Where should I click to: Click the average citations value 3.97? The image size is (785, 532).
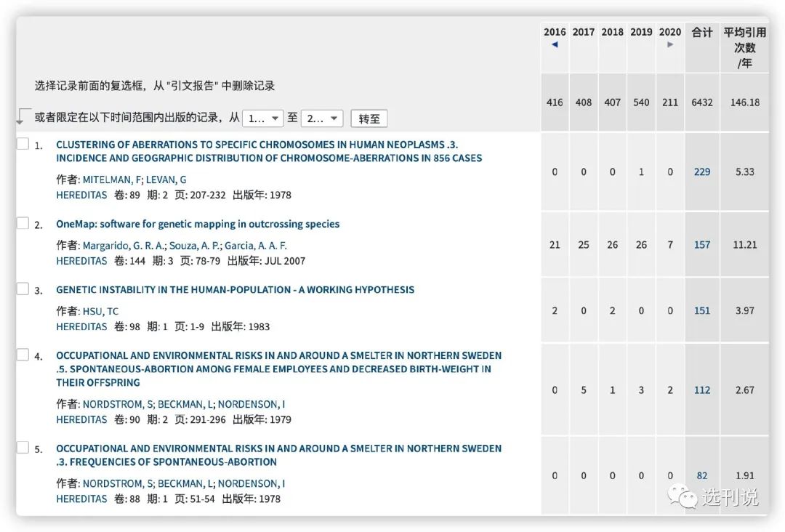744,310
